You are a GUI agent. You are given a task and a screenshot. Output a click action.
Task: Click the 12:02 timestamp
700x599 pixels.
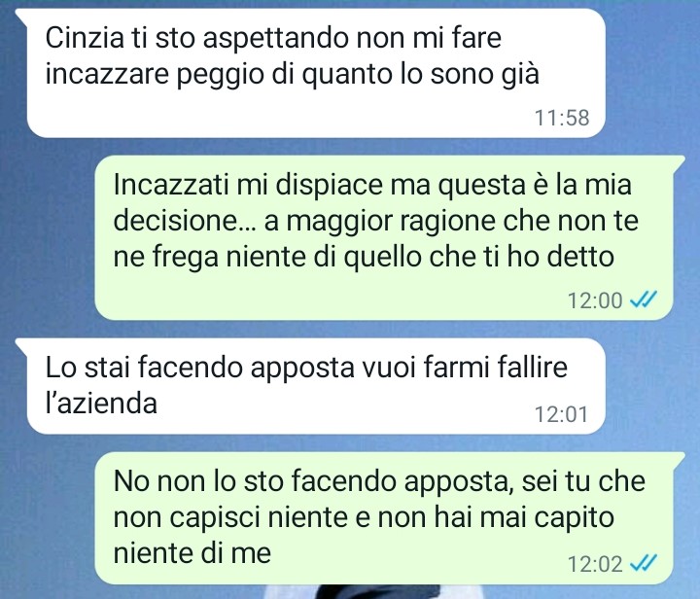[595, 563]
